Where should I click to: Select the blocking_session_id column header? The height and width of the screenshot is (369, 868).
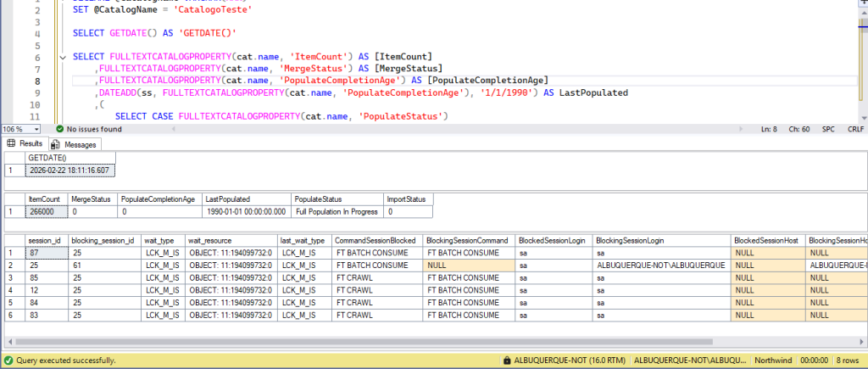point(102,240)
